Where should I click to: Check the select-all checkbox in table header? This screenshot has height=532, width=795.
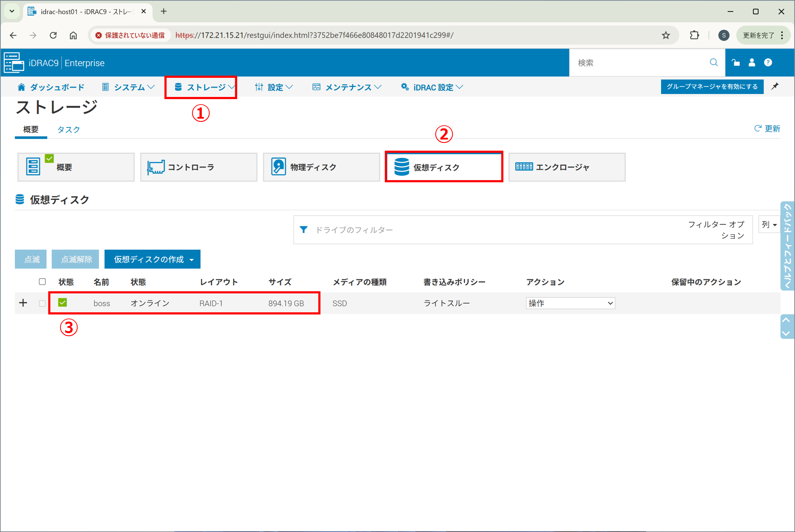pyautogui.click(x=42, y=282)
